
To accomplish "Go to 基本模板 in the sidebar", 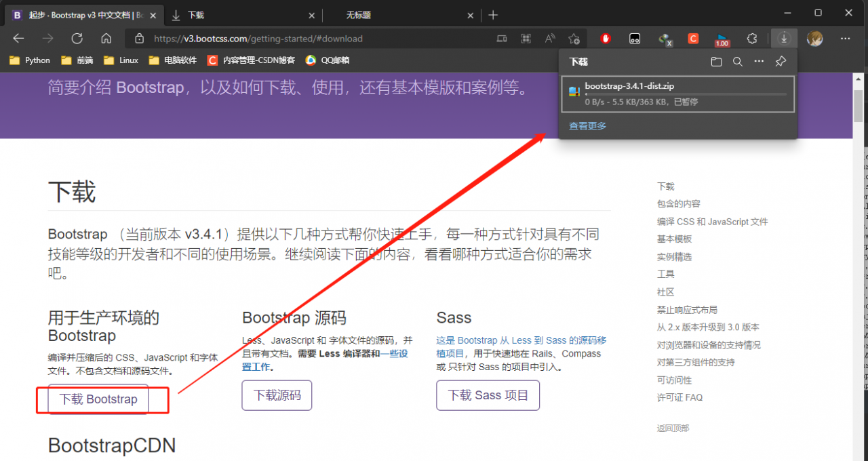I will pyautogui.click(x=674, y=239).
